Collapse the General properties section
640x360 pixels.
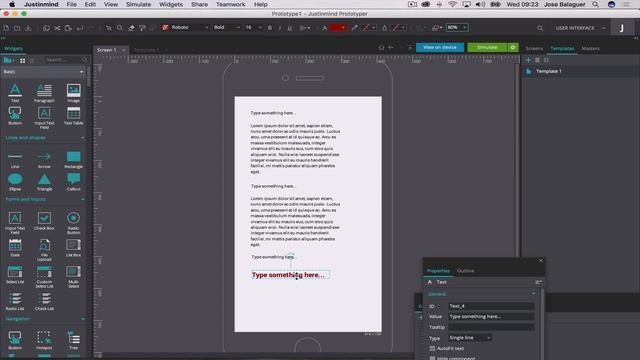click(x=533, y=294)
